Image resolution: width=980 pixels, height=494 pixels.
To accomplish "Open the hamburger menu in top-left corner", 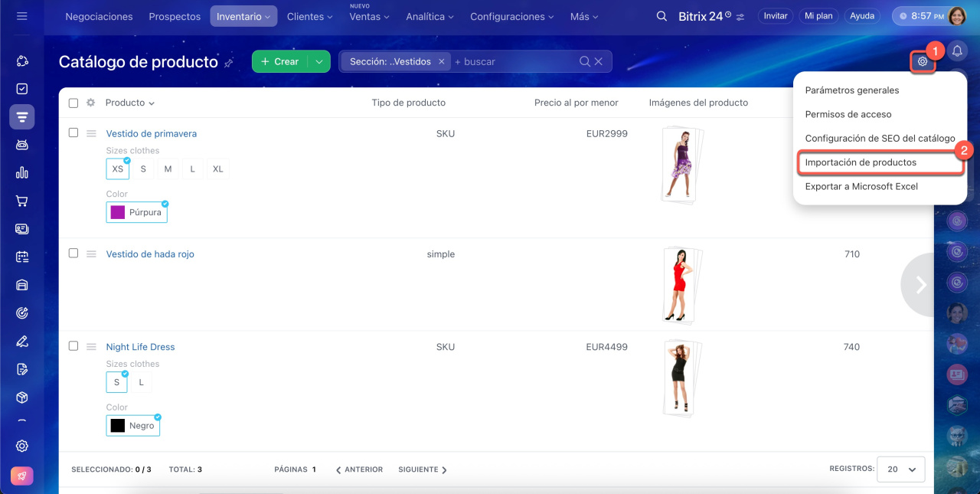I will [x=21, y=16].
